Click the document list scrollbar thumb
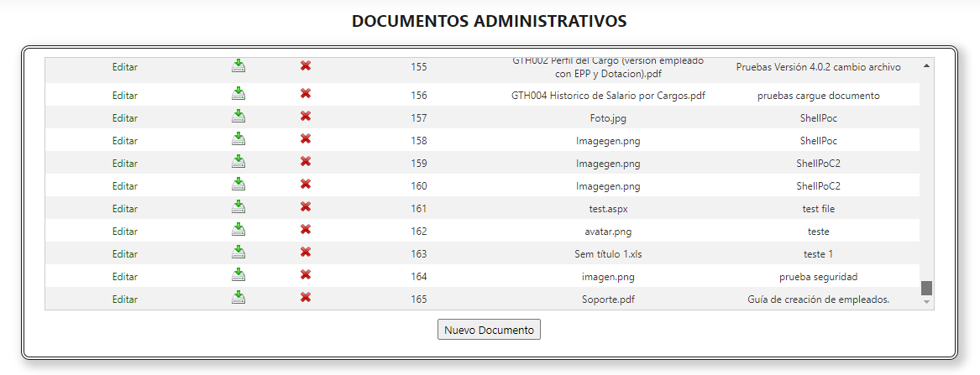 (x=927, y=288)
